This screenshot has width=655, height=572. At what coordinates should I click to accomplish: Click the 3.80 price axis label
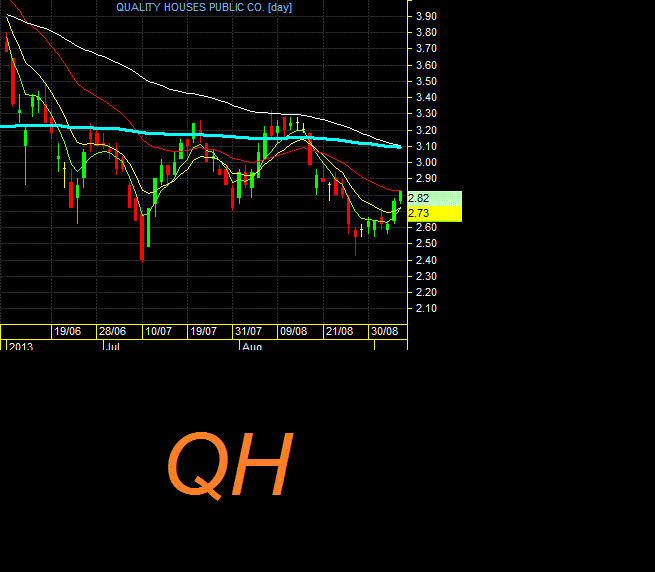pos(427,32)
